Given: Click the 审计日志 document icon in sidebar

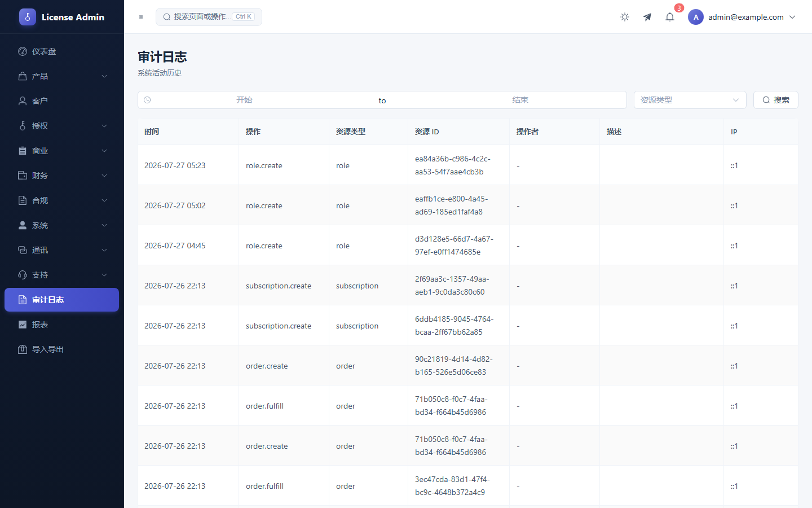Looking at the screenshot, I should tap(23, 300).
